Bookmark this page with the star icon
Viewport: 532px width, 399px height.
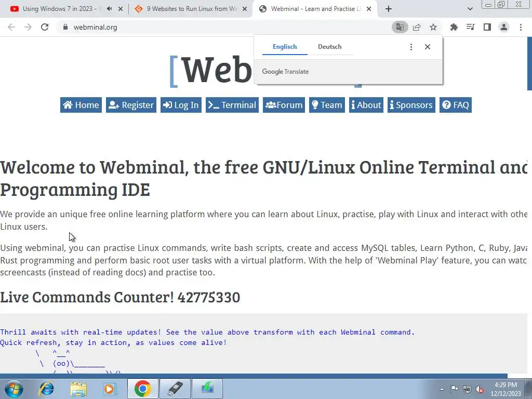click(433, 27)
